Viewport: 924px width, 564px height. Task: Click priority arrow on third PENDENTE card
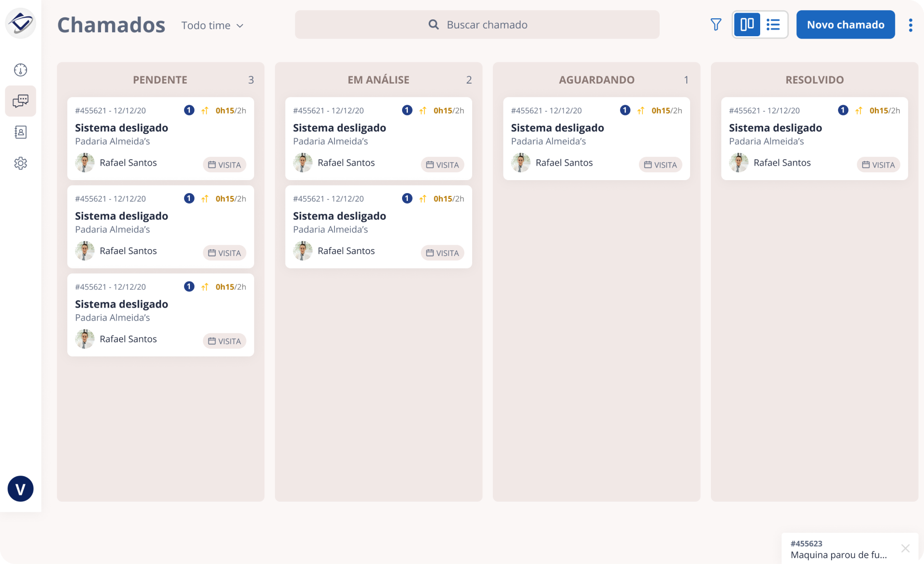coord(205,287)
